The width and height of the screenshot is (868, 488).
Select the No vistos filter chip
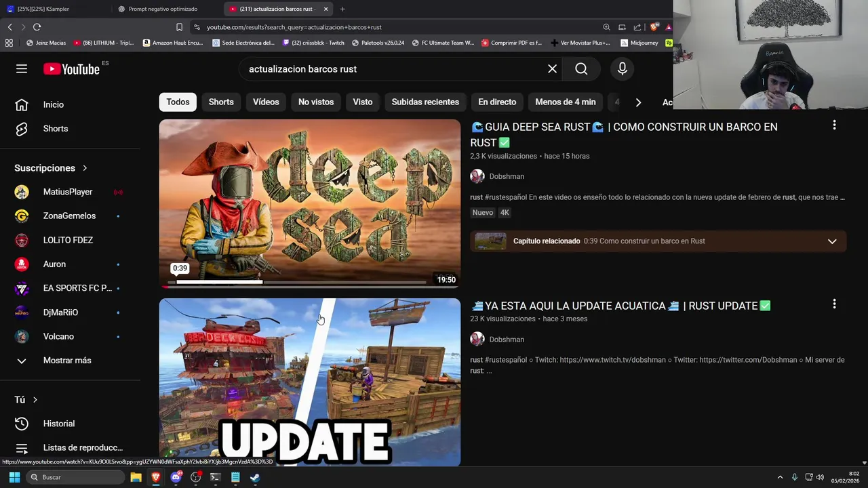[316, 102]
